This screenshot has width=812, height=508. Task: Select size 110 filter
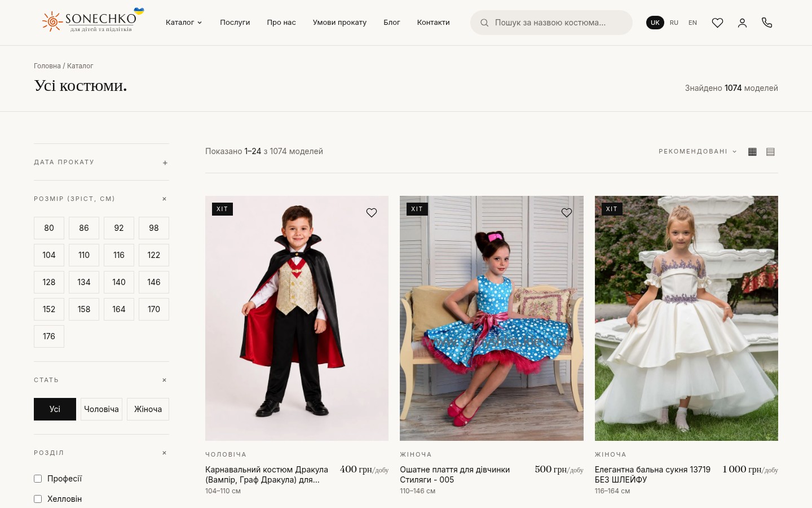tap(84, 255)
